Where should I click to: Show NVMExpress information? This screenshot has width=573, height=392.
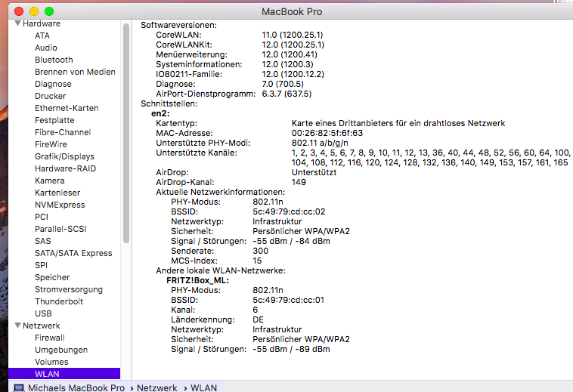tap(60, 205)
